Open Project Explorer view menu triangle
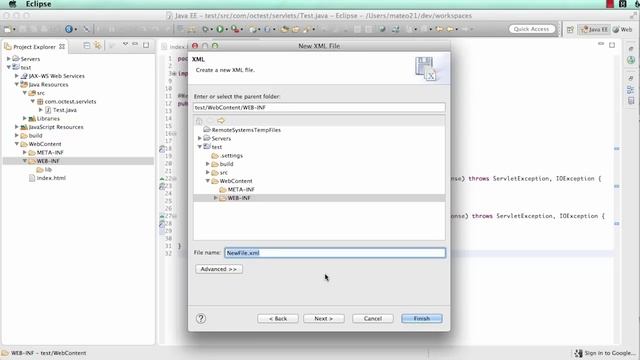Image resolution: width=640 pixels, height=360 pixels. (x=125, y=44)
